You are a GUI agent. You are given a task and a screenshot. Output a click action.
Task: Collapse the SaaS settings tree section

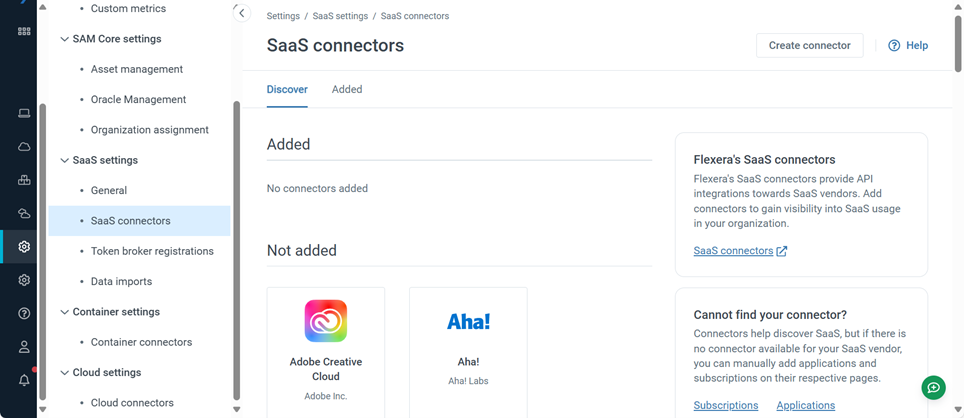(64, 160)
